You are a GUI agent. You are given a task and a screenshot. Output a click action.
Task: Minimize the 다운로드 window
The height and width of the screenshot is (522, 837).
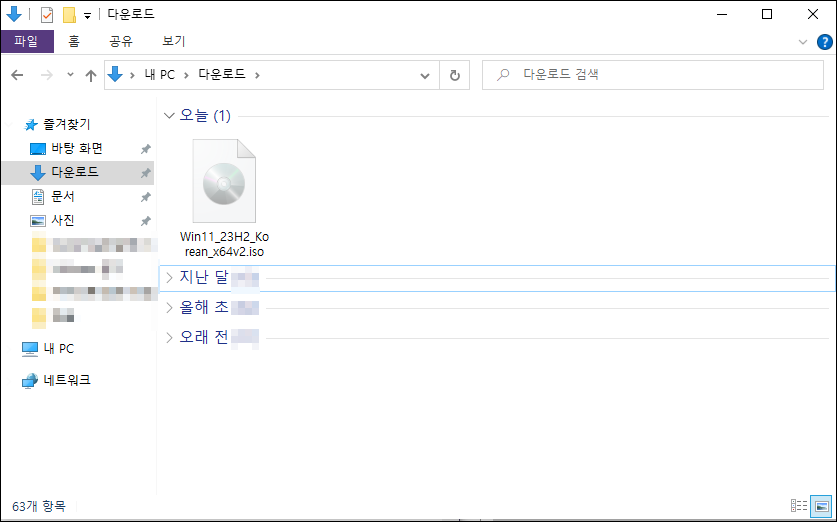pyautogui.click(x=722, y=14)
